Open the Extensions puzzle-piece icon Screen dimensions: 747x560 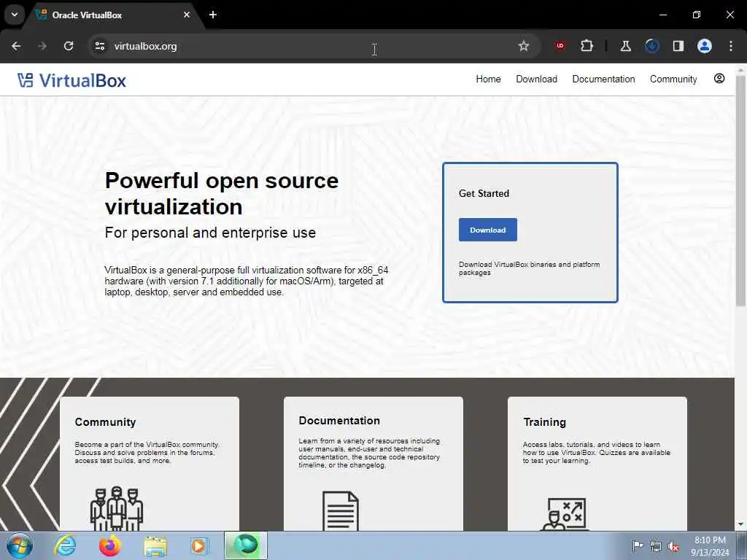point(587,46)
